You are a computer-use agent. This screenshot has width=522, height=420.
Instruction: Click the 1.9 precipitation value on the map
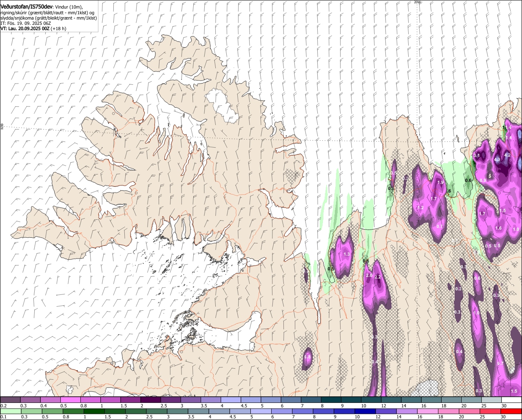(x=440, y=182)
